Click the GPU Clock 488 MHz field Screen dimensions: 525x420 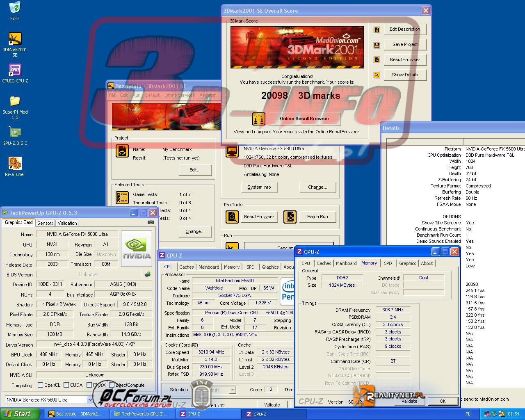[x=49, y=354]
